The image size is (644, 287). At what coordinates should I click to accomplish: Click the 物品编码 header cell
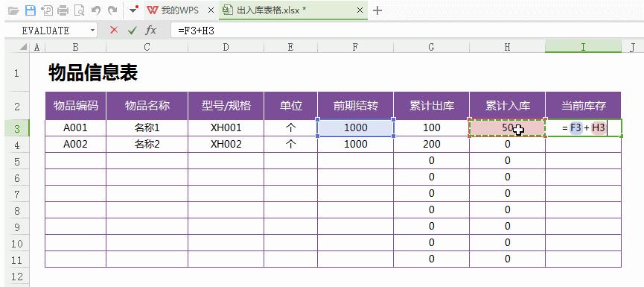click(76, 106)
